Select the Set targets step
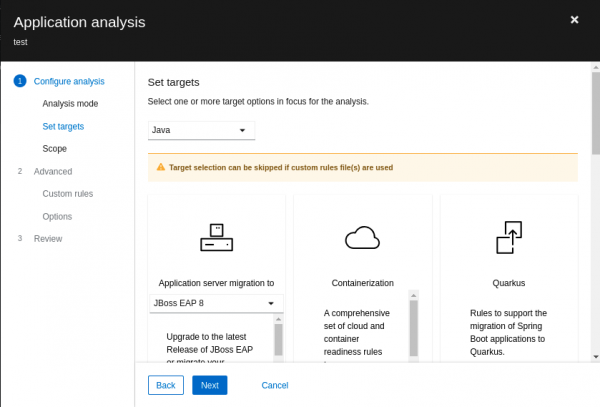 coord(63,127)
